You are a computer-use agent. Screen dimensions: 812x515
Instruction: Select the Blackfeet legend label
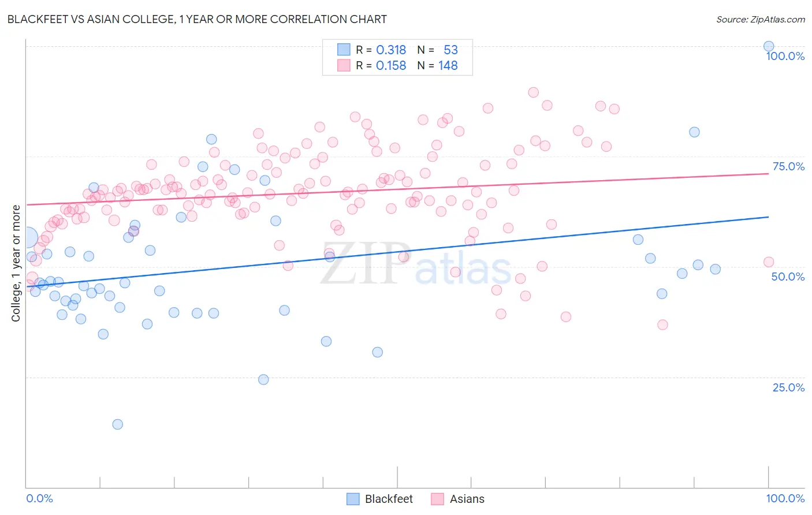(389, 499)
